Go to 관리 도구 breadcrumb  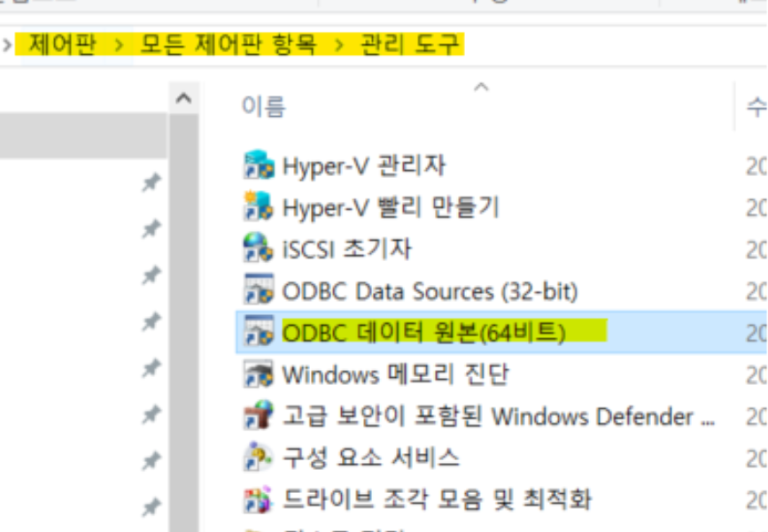[x=410, y=44]
